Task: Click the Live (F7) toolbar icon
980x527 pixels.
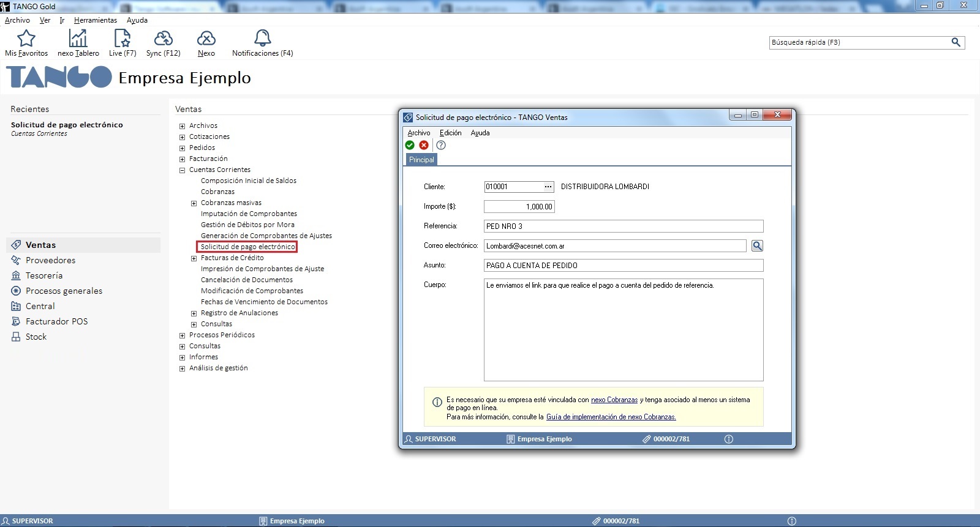Action: coord(123,39)
